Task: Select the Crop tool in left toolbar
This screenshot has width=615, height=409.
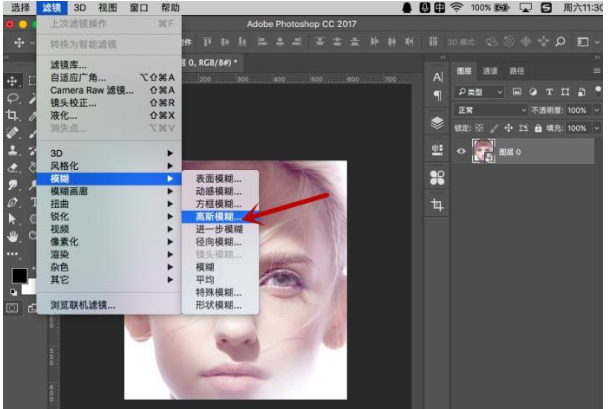Action: (x=12, y=116)
